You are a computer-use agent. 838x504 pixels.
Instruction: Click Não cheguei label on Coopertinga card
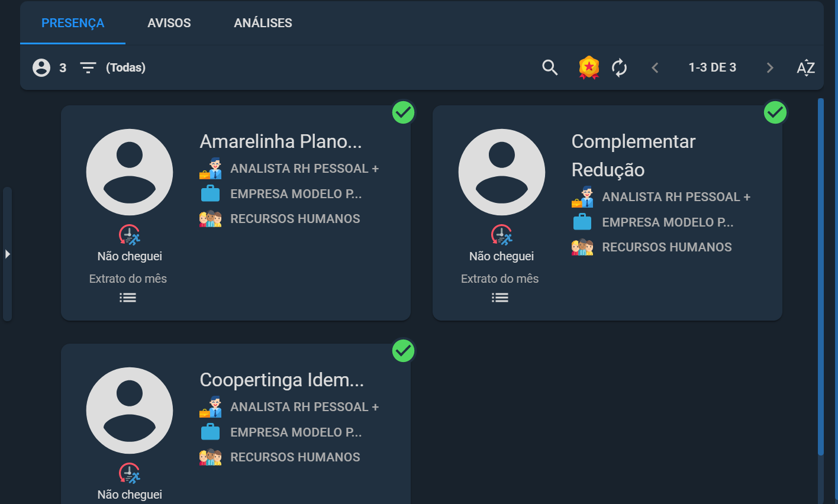coord(130,495)
